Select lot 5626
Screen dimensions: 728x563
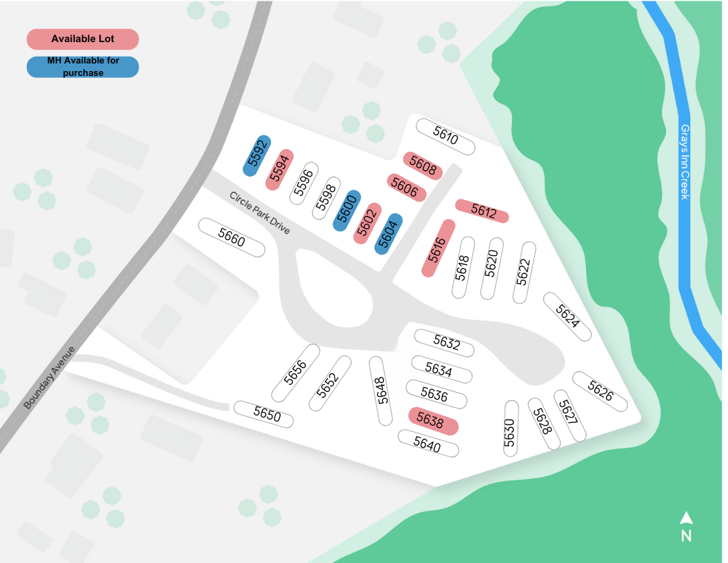pyautogui.click(x=600, y=391)
